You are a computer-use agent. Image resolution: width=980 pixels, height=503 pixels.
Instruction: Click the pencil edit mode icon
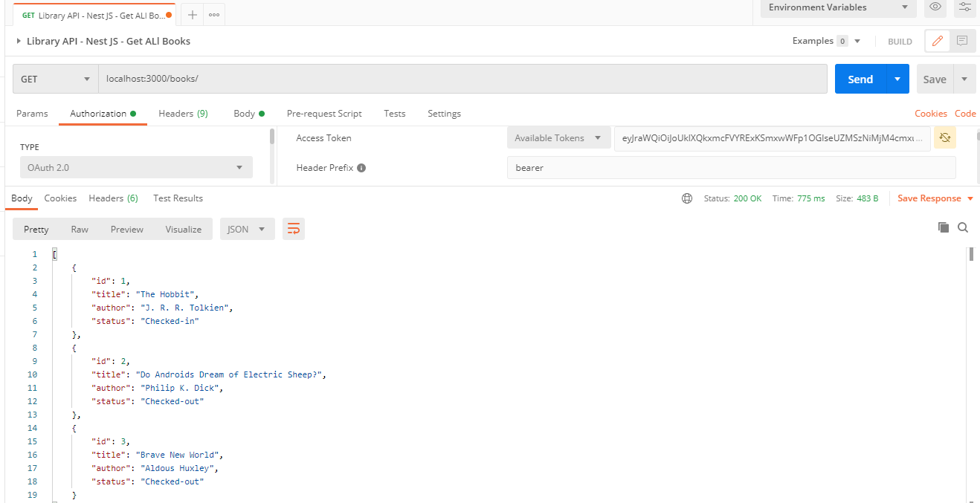(x=937, y=41)
